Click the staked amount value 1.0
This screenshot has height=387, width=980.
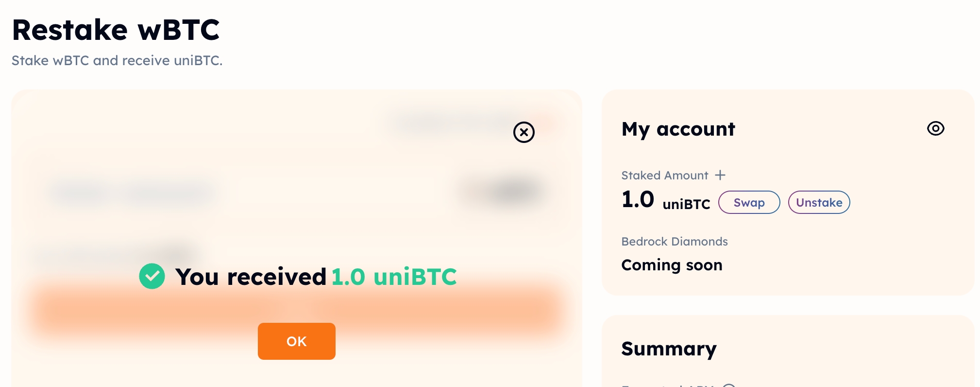[638, 200]
